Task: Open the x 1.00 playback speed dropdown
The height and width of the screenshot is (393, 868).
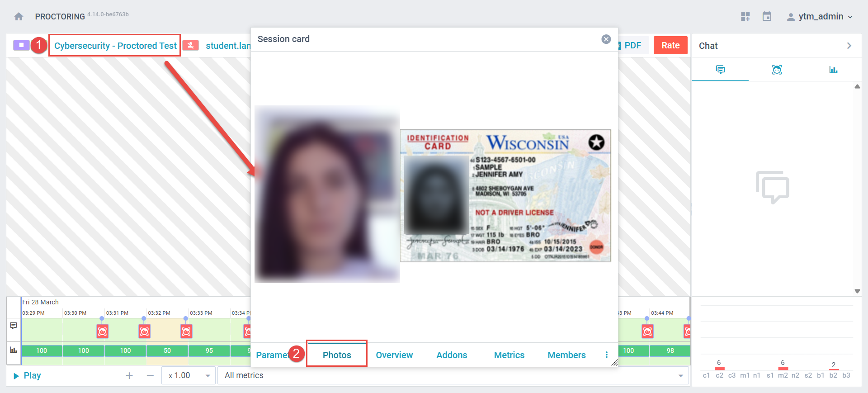Action: click(189, 376)
